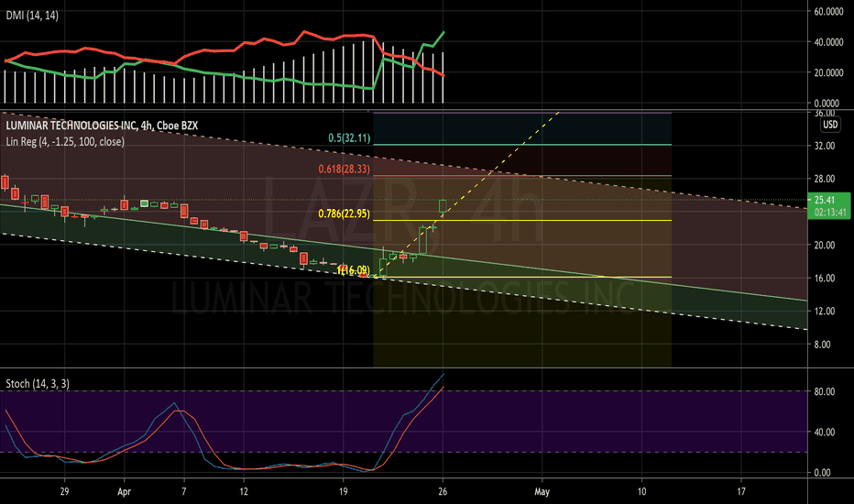Image resolution: width=854 pixels, height=504 pixels.
Task: Click the 12 date axis label
Action: (x=244, y=491)
